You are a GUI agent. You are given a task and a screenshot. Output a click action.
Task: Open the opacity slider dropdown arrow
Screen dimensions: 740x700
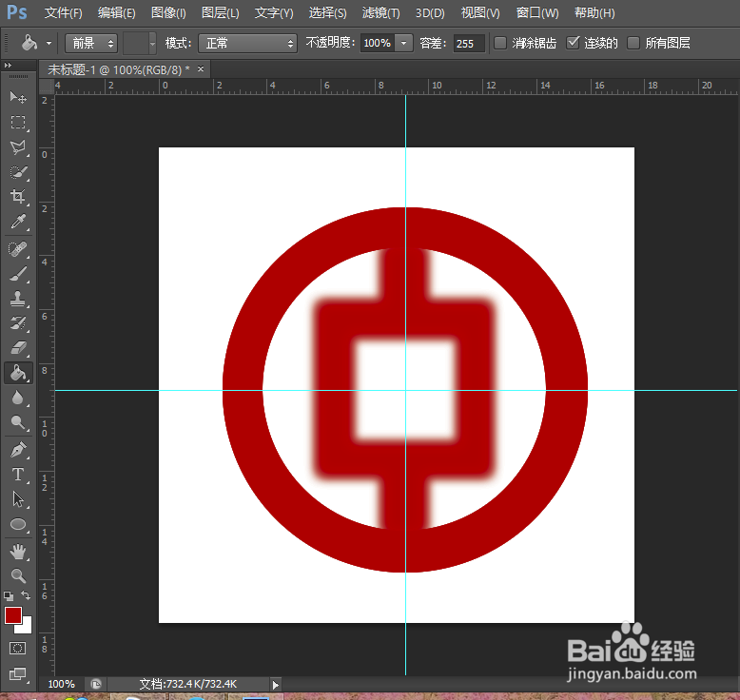coord(403,43)
